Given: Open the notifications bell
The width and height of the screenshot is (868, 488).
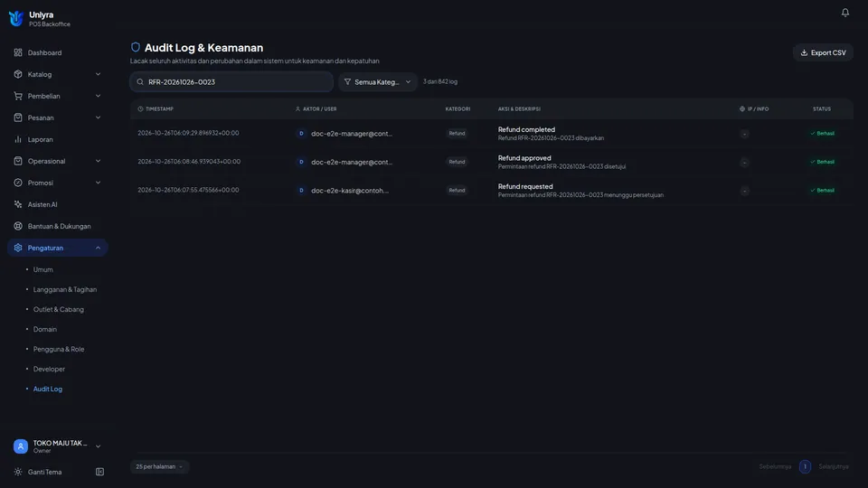Looking at the screenshot, I should tap(844, 12).
